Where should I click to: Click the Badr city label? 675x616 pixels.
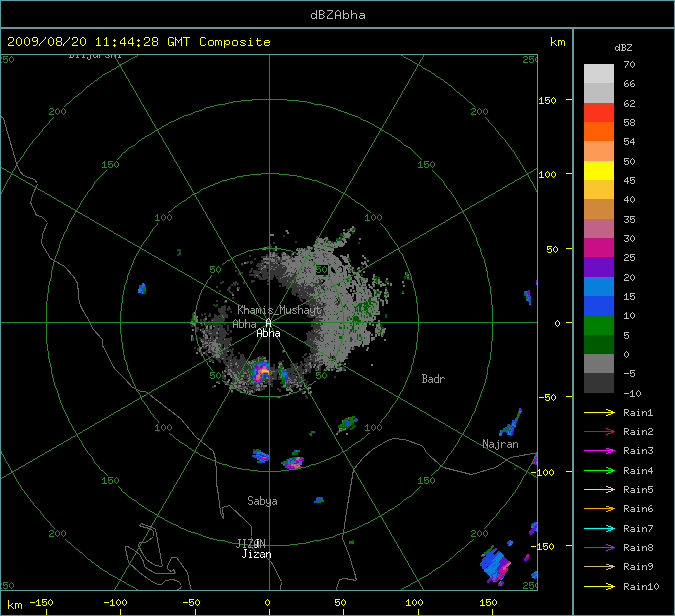coord(433,379)
